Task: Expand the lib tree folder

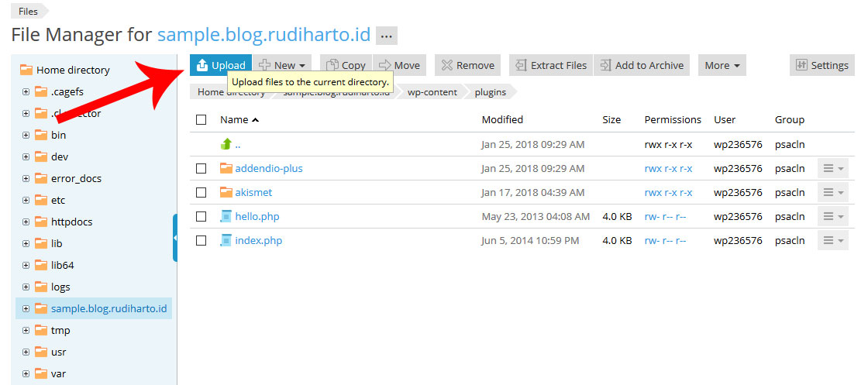Action: (x=26, y=243)
